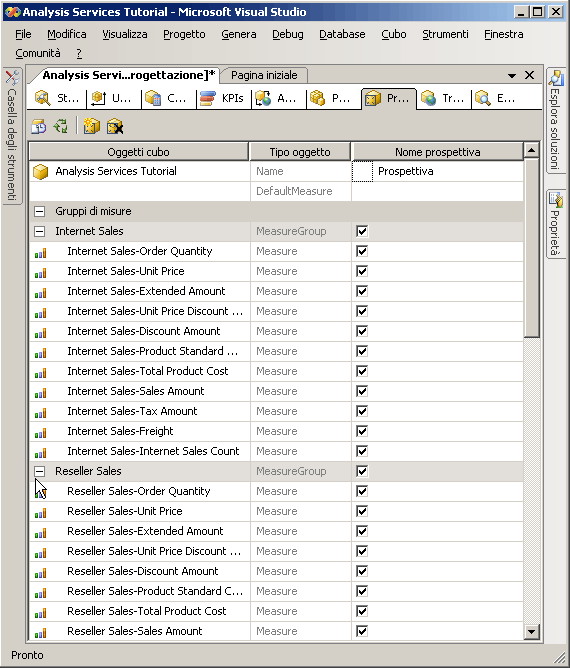
Task: Click the Reconnect toolbar icon
Action: click(60, 127)
